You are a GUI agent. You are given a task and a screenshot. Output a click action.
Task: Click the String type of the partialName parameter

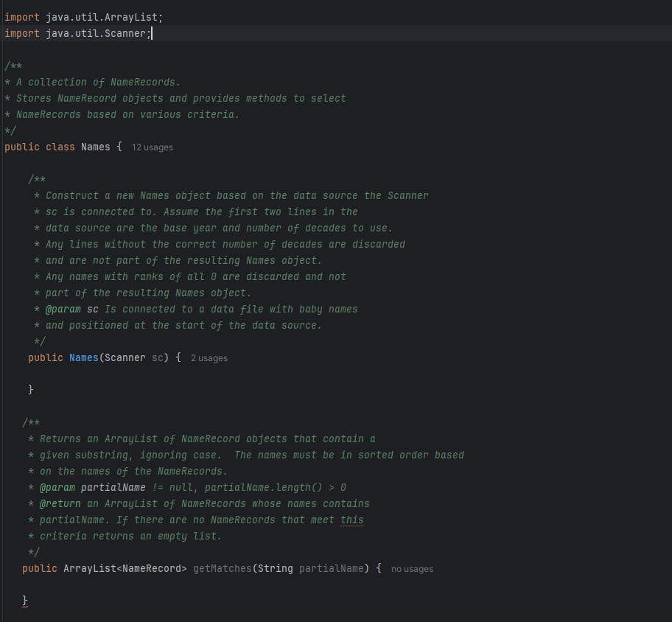click(x=275, y=568)
